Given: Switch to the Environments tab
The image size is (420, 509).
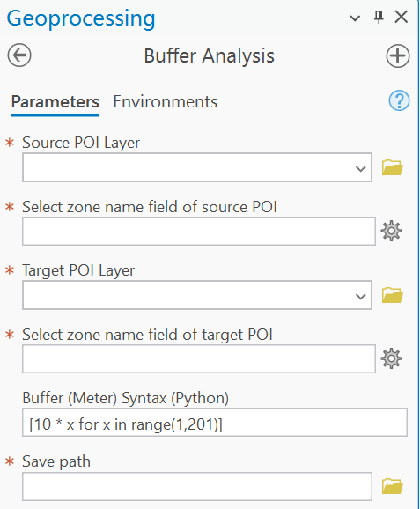Looking at the screenshot, I should pos(165,101).
